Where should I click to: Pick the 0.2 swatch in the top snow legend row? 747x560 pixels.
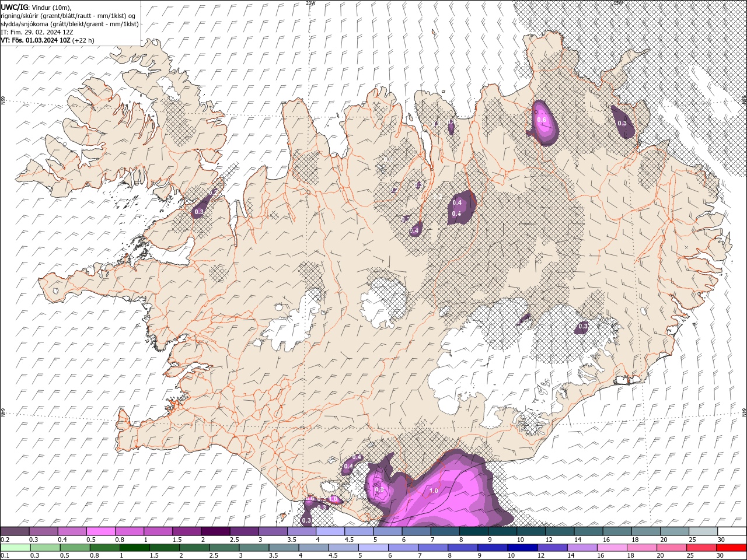pos(15,531)
